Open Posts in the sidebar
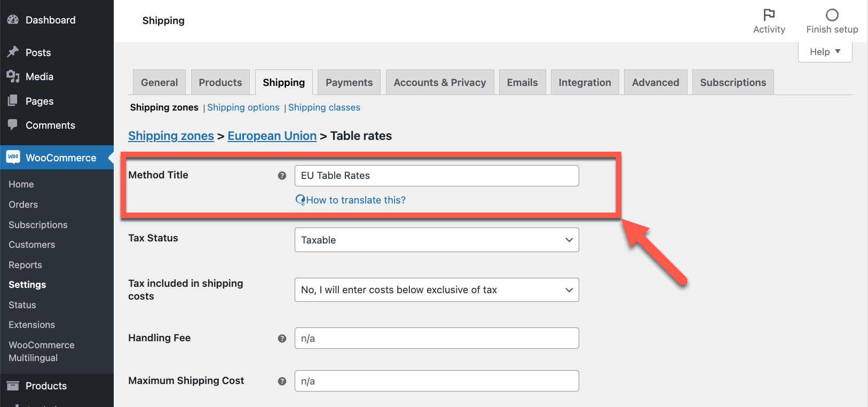Screen dimensions: 868x407 [38, 52]
